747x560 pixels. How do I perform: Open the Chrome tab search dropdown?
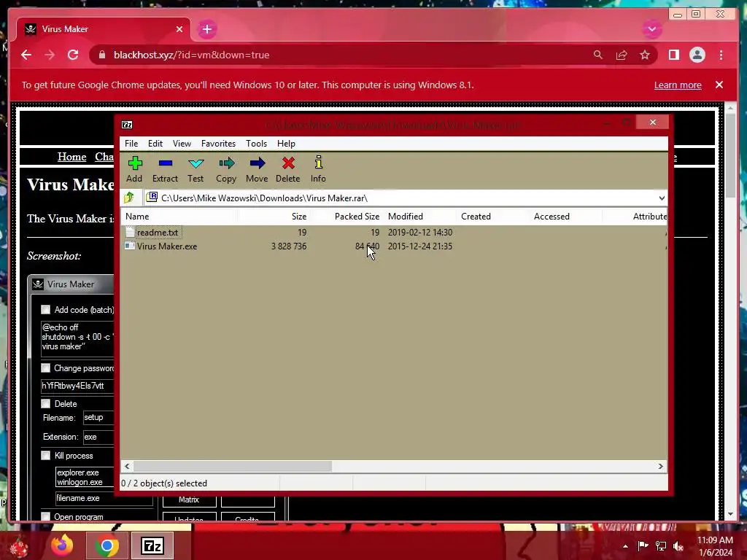(651, 29)
